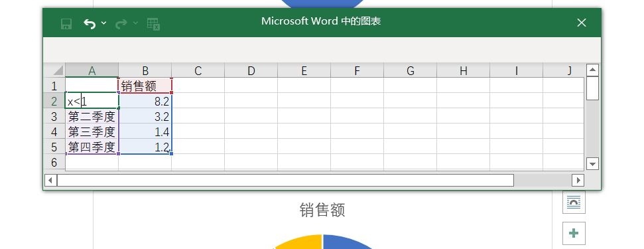Select column B header
Image resolution: width=644 pixels, height=249 pixels.
[x=145, y=70]
